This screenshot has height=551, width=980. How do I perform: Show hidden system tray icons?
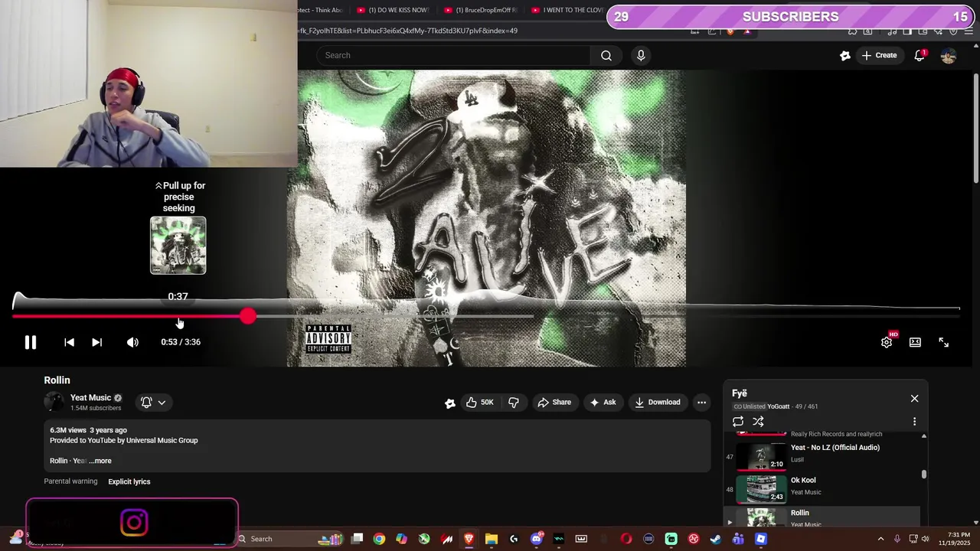coord(880,539)
